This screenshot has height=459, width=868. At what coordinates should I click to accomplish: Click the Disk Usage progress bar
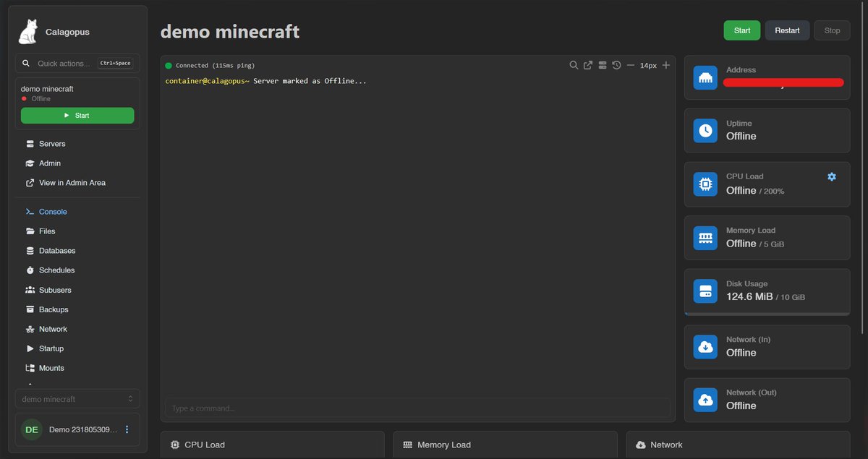pos(767,314)
